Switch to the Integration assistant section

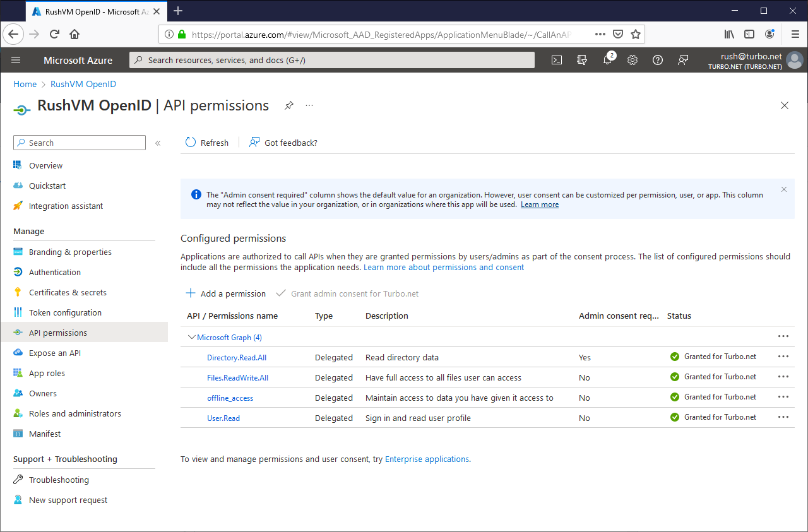pyautogui.click(x=66, y=206)
